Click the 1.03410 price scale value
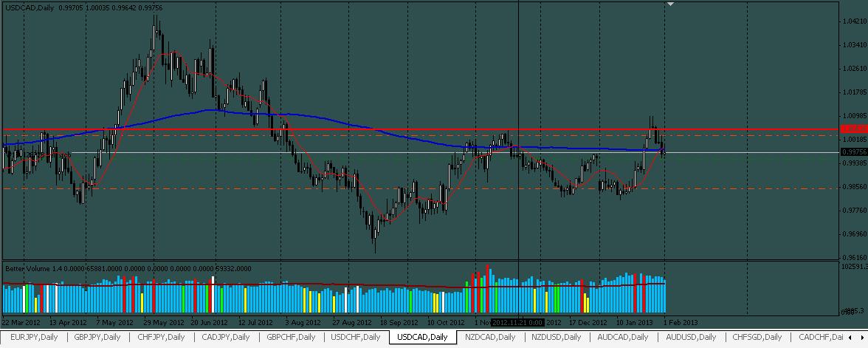The image size is (868, 348). tap(853, 45)
